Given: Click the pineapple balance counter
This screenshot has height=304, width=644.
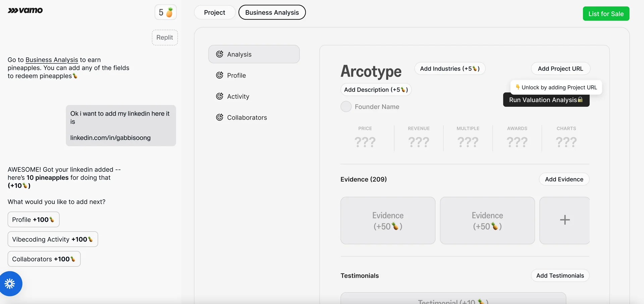Looking at the screenshot, I should 165,12.
